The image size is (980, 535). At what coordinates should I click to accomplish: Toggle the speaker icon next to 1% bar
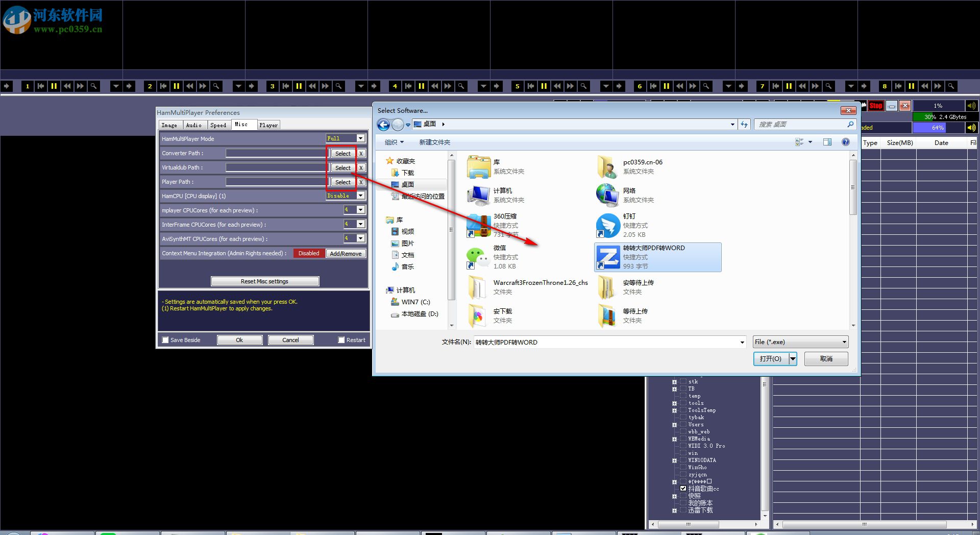(x=971, y=106)
